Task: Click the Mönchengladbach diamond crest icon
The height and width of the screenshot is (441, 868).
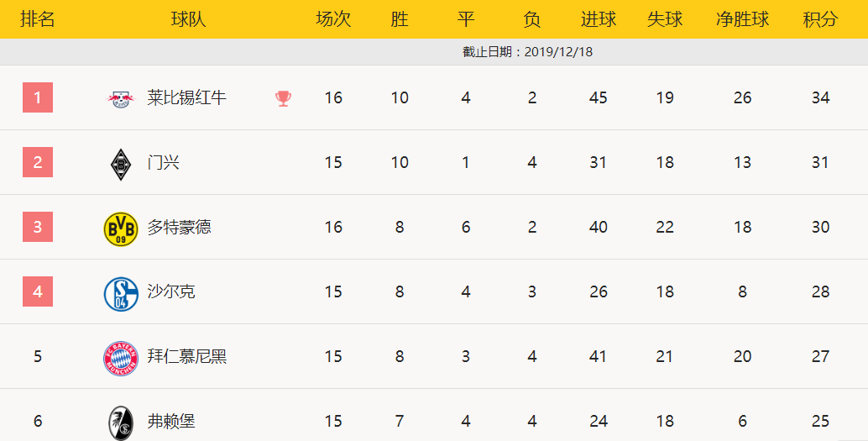Action: click(121, 164)
